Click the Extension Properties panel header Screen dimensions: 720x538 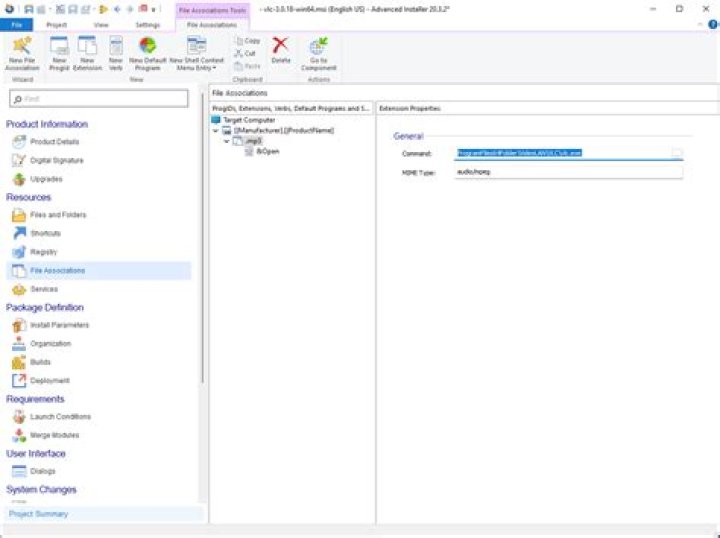(x=410, y=109)
